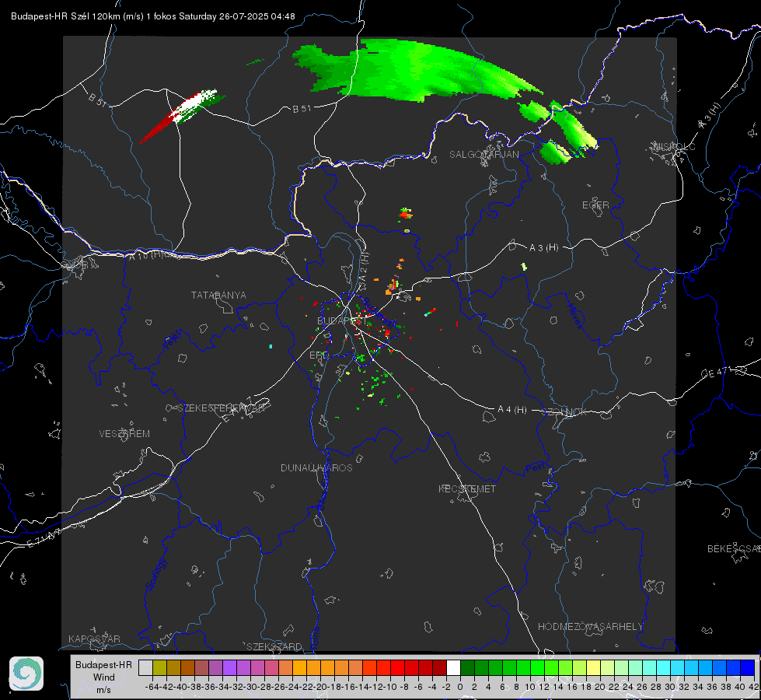The image size is (761, 700).
Task: Click the A 4 (H) road label
Action: [x=512, y=410]
